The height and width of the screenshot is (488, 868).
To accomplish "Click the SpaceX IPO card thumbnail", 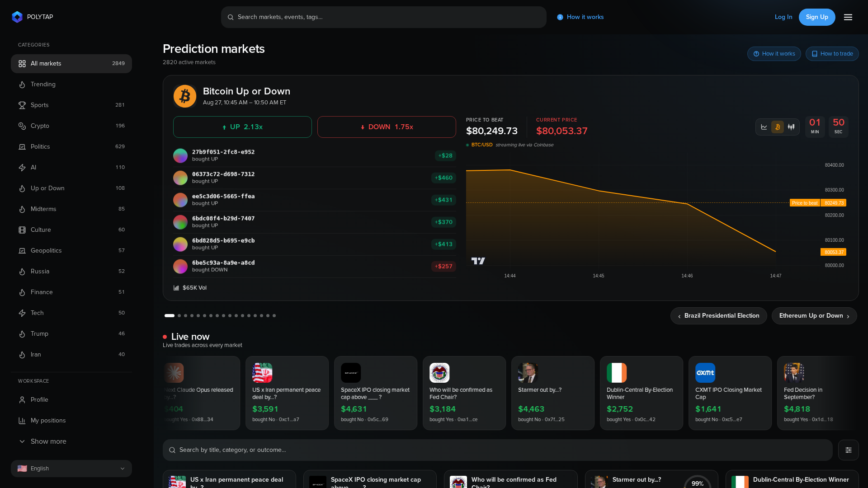I will [351, 373].
